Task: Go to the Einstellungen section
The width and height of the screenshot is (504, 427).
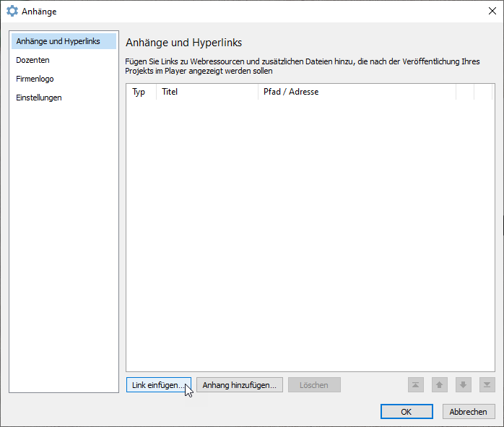Action: point(39,98)
